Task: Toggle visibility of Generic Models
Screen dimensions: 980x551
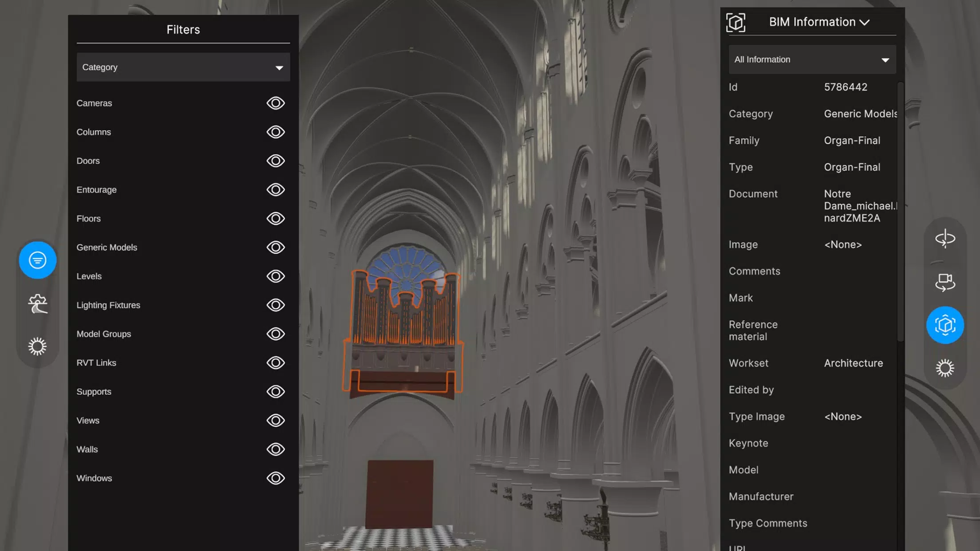Action: pos(276,247)
